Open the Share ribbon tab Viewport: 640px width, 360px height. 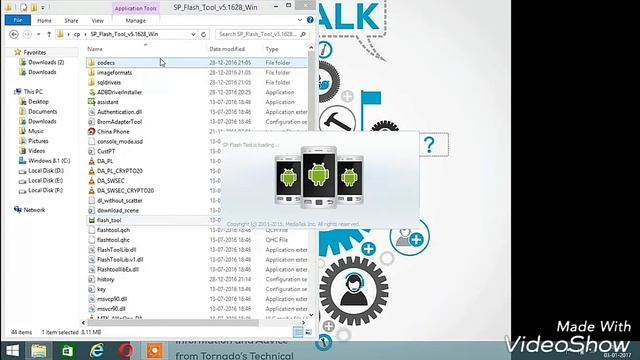(71, 20)
